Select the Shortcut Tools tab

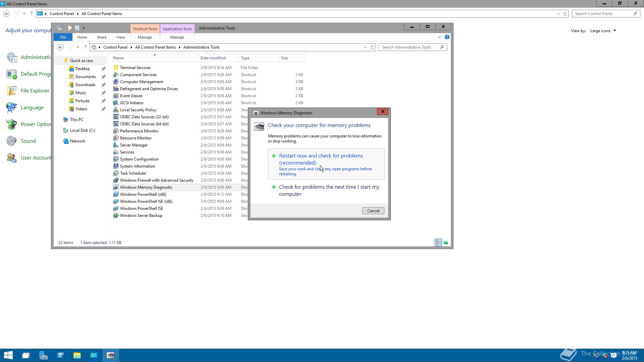(145, 28)
